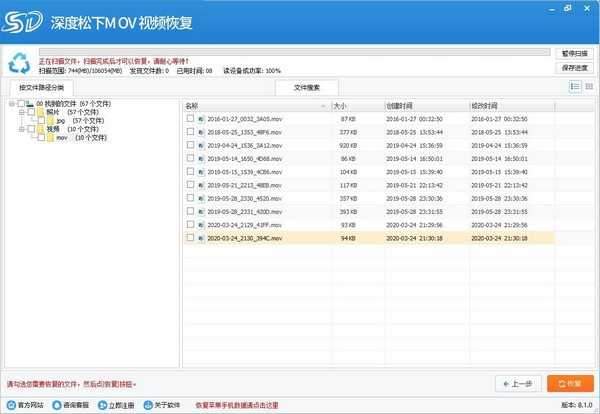Select the 2019-05-28_2331 mov file name
Screen dimensions: 600x414
(245, 212)
